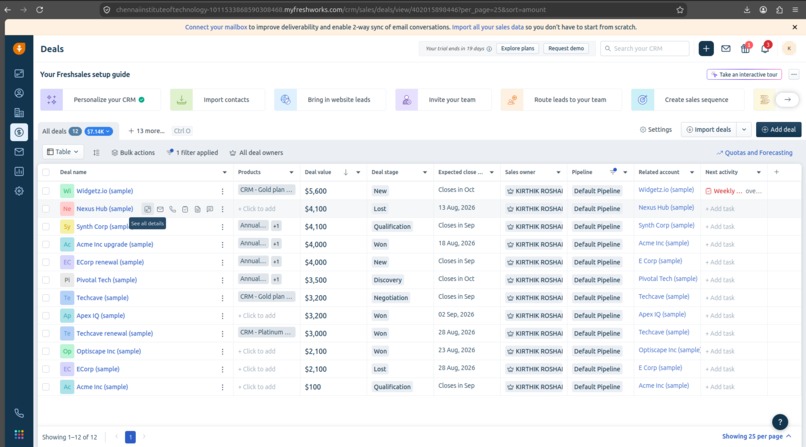Image resolution: width=806 pixels, height=447 pixels.
Task: Open Contacts icon in left sidebar
Action: [x=19, y=93]
